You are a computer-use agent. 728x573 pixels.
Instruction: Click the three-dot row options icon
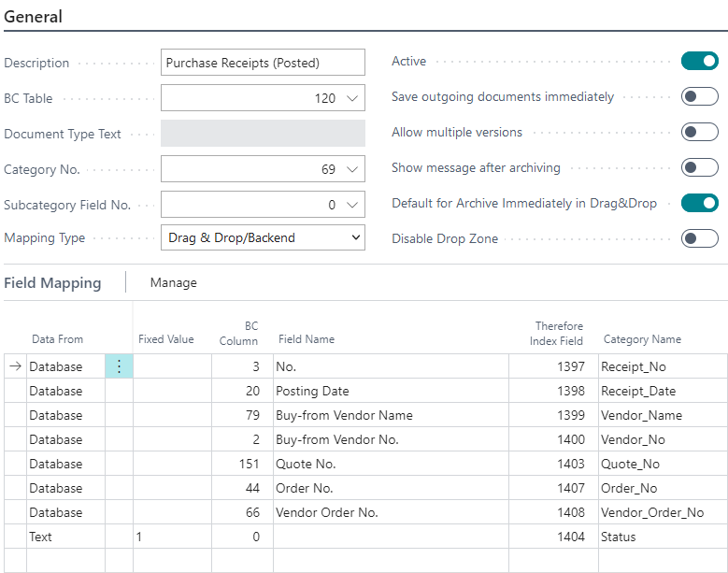point(119,367)
